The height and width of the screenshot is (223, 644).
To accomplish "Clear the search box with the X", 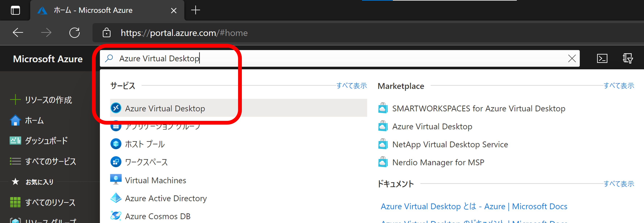I will click(x=572, y=59).
